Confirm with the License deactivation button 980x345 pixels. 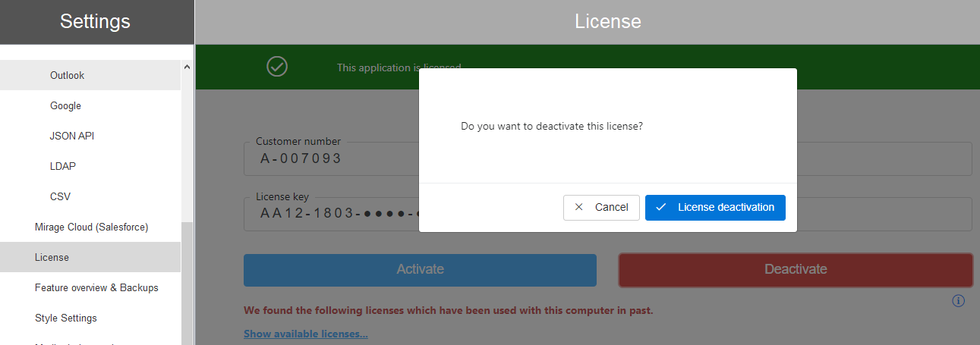coord(715,208)
